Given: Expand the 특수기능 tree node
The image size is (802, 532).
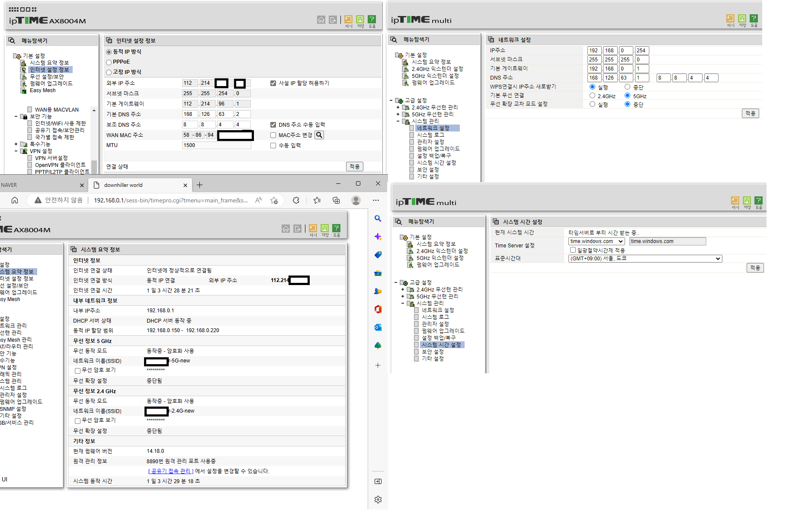Looking at the screenshot, I should [16, 144].
